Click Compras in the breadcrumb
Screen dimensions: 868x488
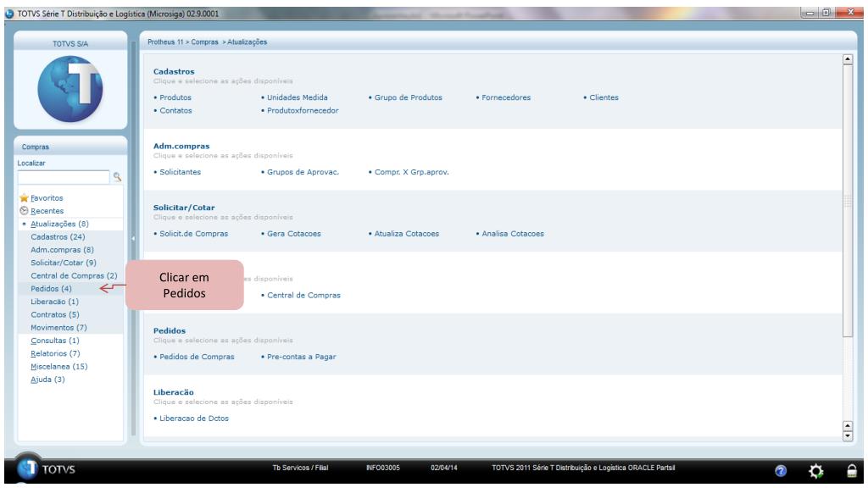204,42
